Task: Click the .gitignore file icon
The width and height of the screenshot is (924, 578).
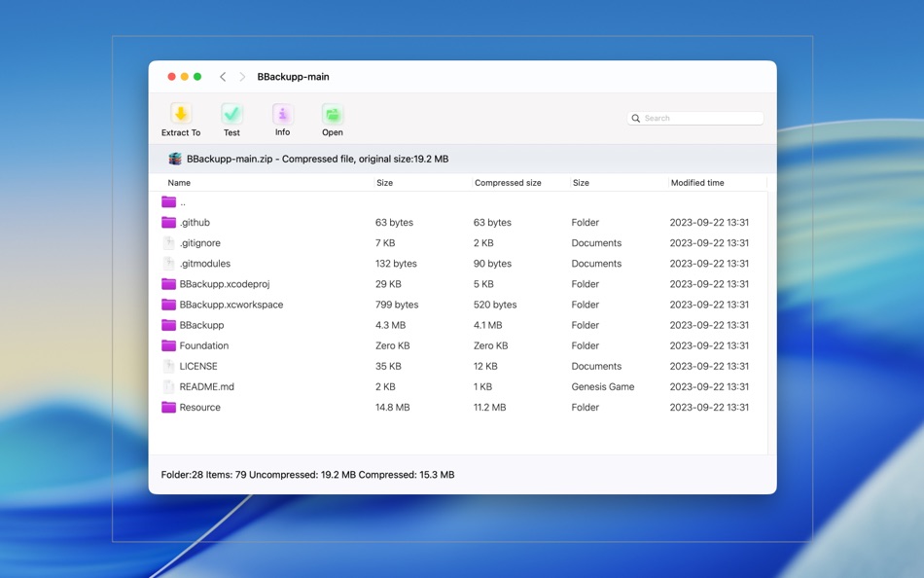Action: tap(169, 243)
